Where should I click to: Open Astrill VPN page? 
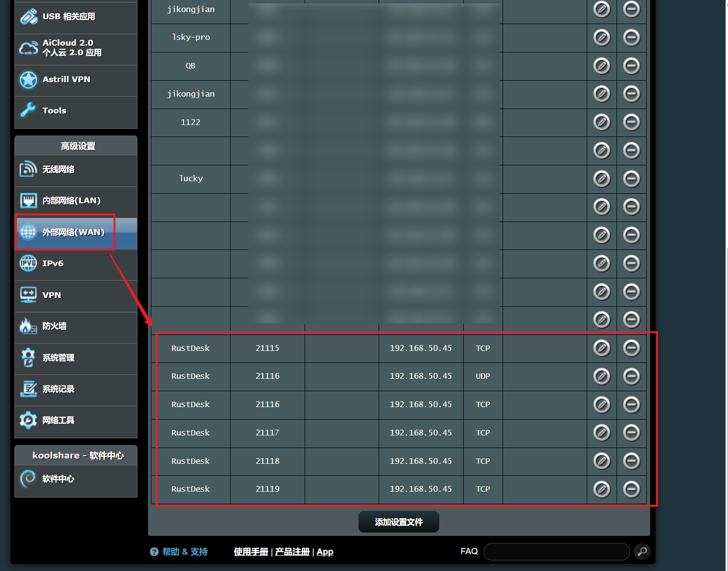tap(76, 80)
